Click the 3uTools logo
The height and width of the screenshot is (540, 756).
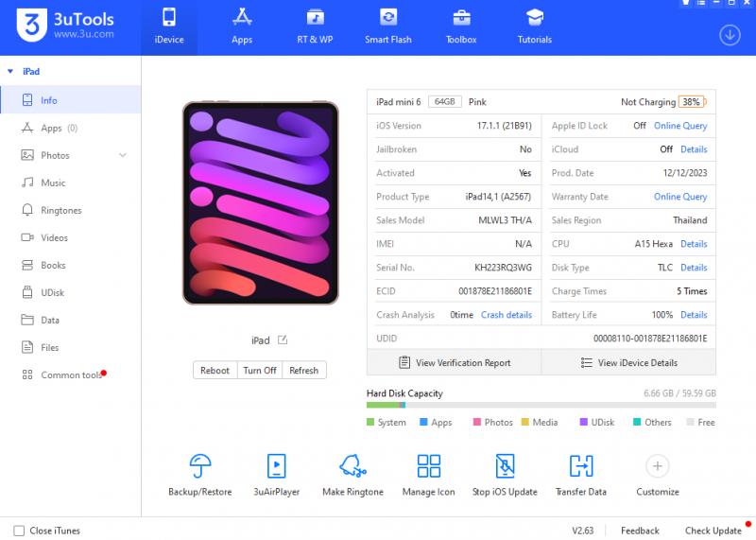[x=65, y=26]
